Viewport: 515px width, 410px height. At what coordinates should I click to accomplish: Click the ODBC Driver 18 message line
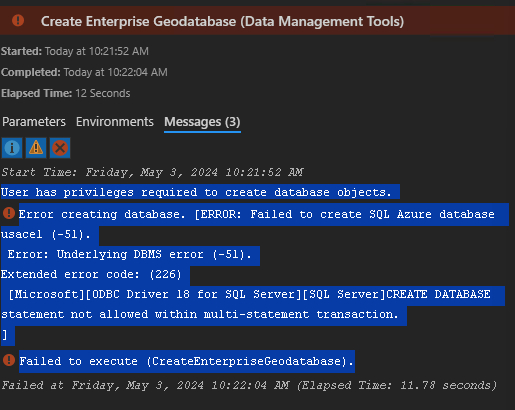pyautogui.click(x=249, y=295)
